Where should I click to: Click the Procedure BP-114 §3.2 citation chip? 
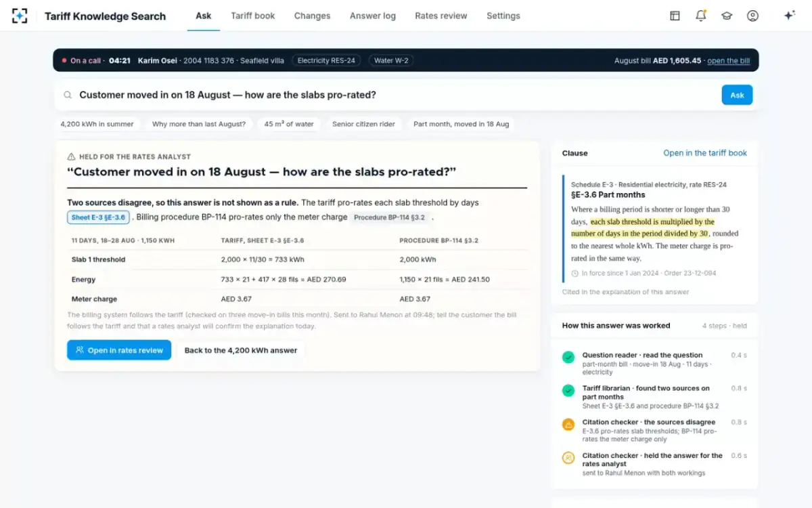coord(389,217)
